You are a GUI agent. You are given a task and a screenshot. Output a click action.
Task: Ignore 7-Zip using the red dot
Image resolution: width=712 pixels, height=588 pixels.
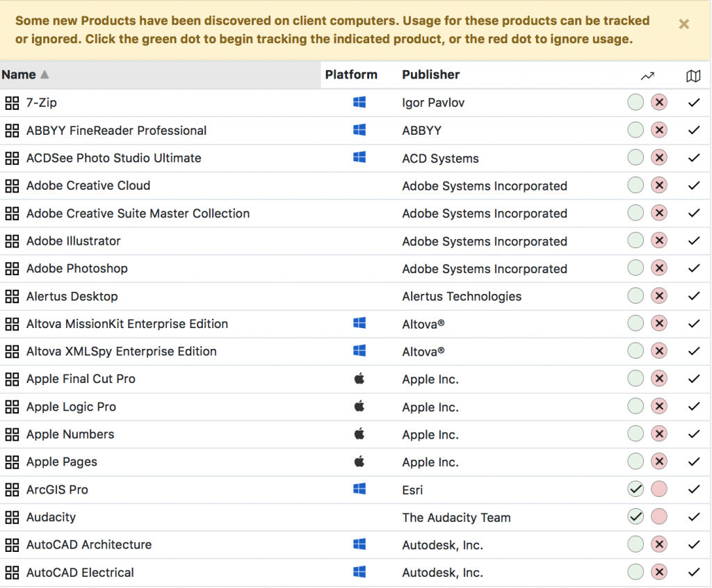pos(659,102)
